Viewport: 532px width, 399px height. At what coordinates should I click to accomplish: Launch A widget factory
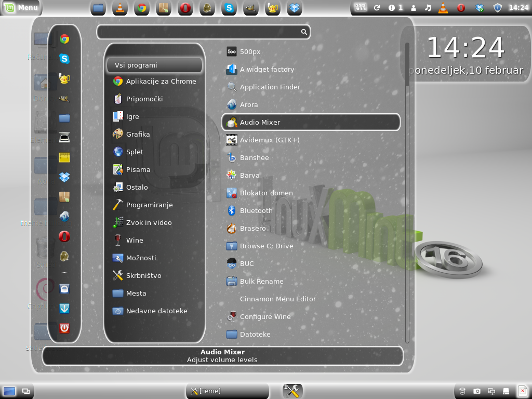click(x=311, y=69)
